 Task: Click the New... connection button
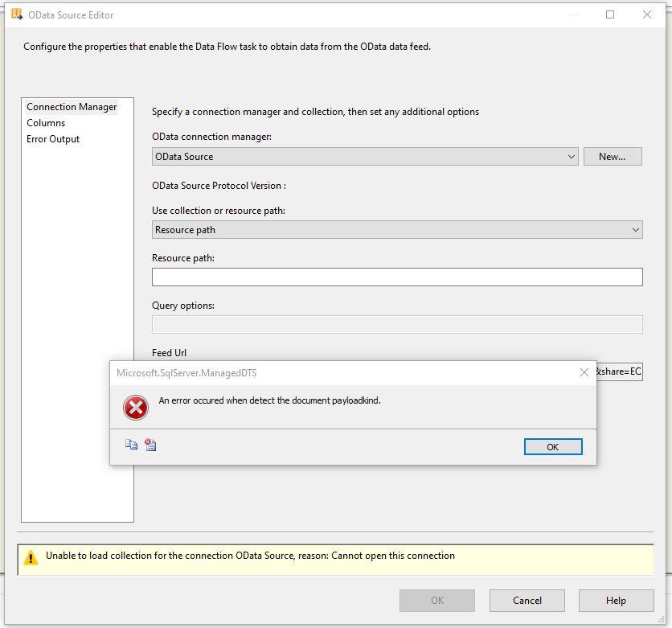coord(612,157)
